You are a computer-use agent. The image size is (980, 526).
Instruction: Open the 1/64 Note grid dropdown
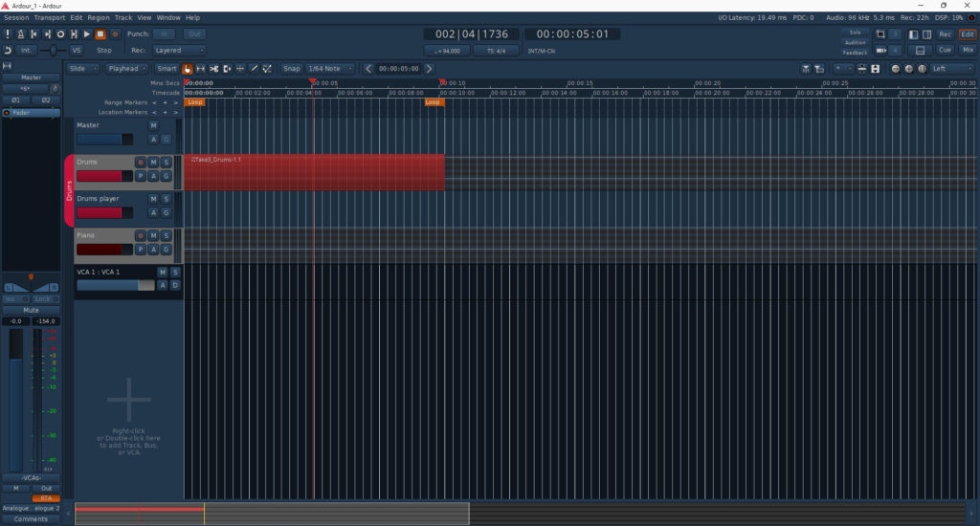330,69
